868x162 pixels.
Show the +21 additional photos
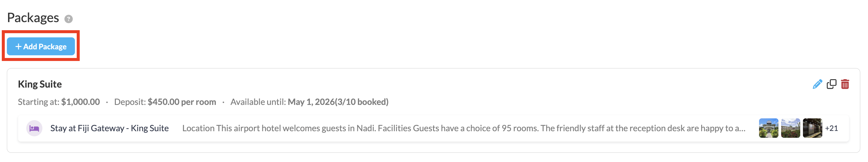(831, 128)
